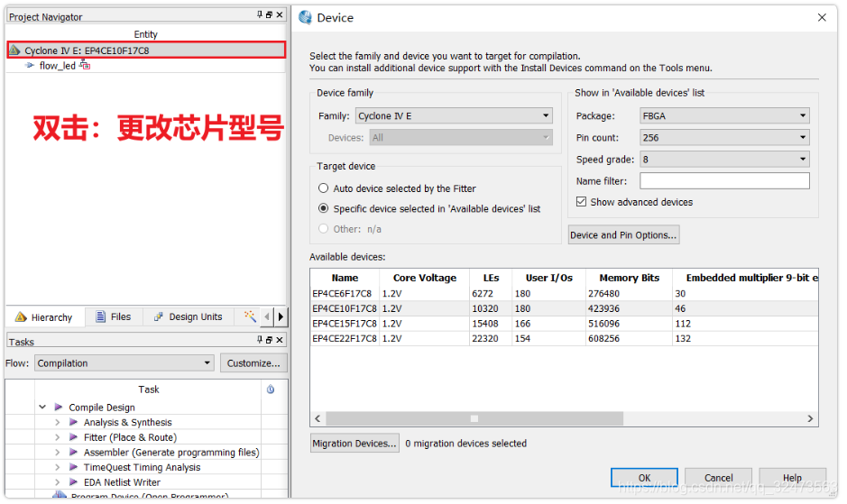Expand the Assembler task
This screenshot has height=504, width=847.
(57, 452)
